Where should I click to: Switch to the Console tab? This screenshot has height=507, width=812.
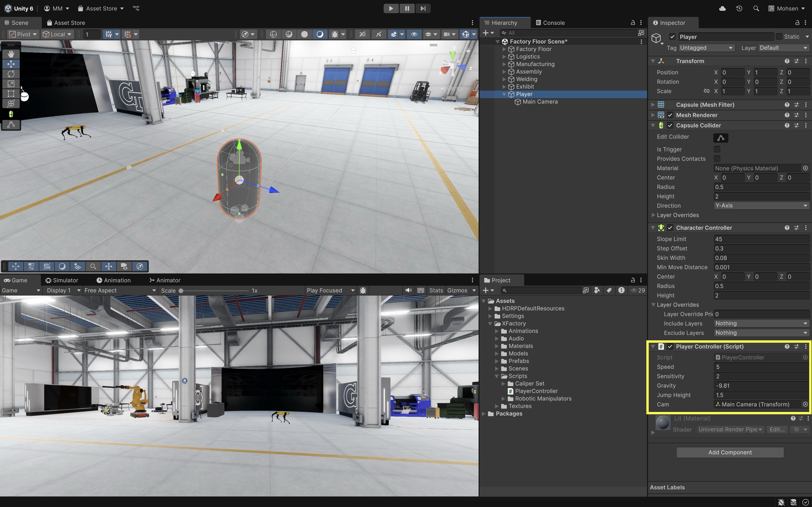pyautogui.click(x=550, y=23)
